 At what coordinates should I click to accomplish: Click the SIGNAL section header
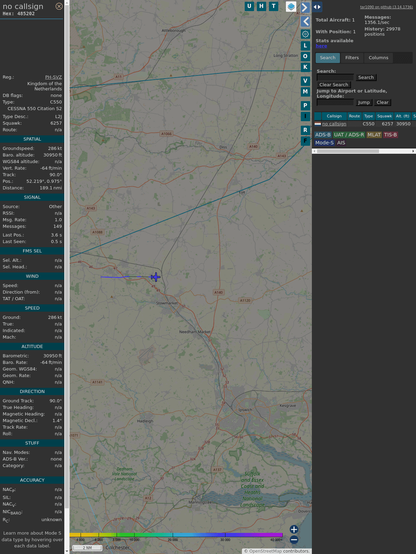tap(32, 198)
